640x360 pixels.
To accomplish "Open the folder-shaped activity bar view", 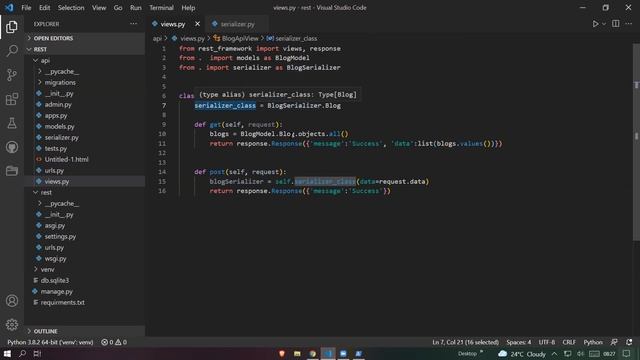I will [12, 171].
